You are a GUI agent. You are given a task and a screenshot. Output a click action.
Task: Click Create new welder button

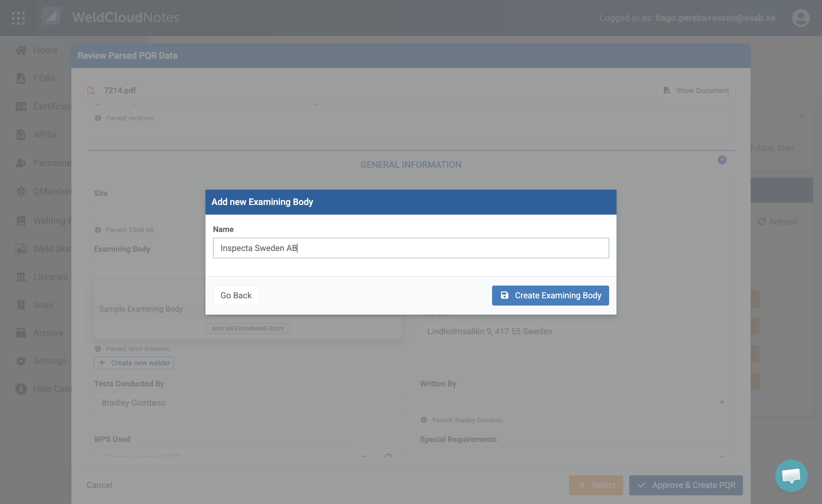[x=133, y=363]
